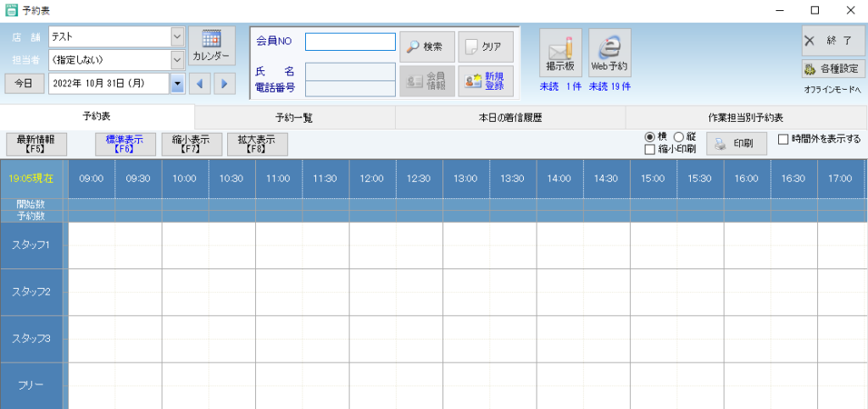This screenshot has height=409, width=868.
Task: Expand the 担当者 staff dropdown
Action: click(x=177, y=60)
